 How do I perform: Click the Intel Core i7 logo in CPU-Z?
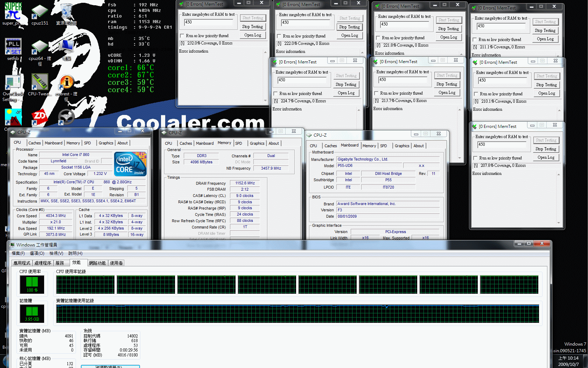pyautogui.click(x=130, y=164)
